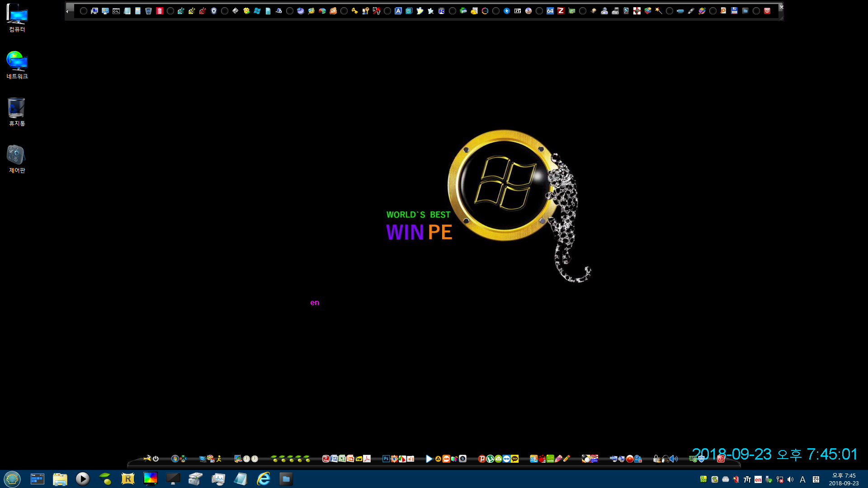
Task: Open the color spectrum monitor icon in taskbar
Action: pyautogui.click(x=151, y=479)
